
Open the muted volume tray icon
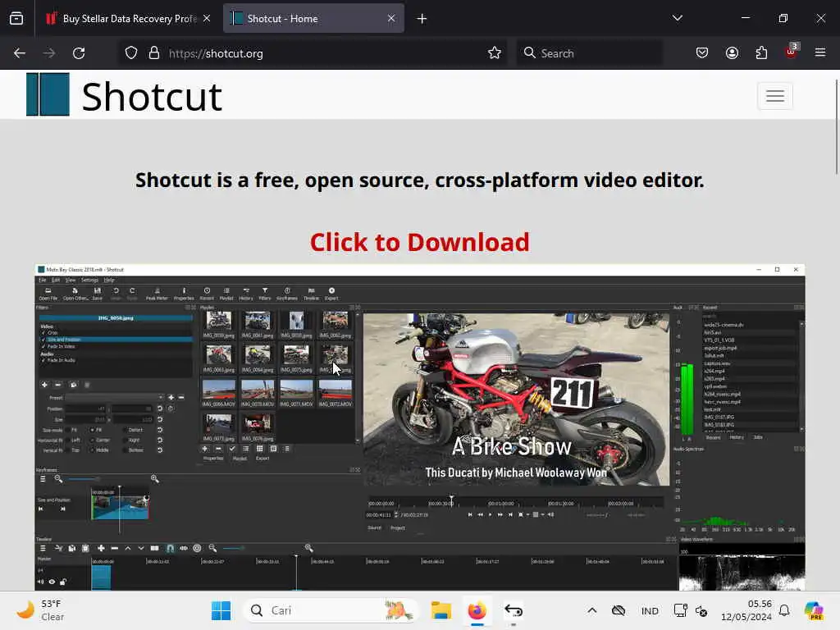click(701, 610)
